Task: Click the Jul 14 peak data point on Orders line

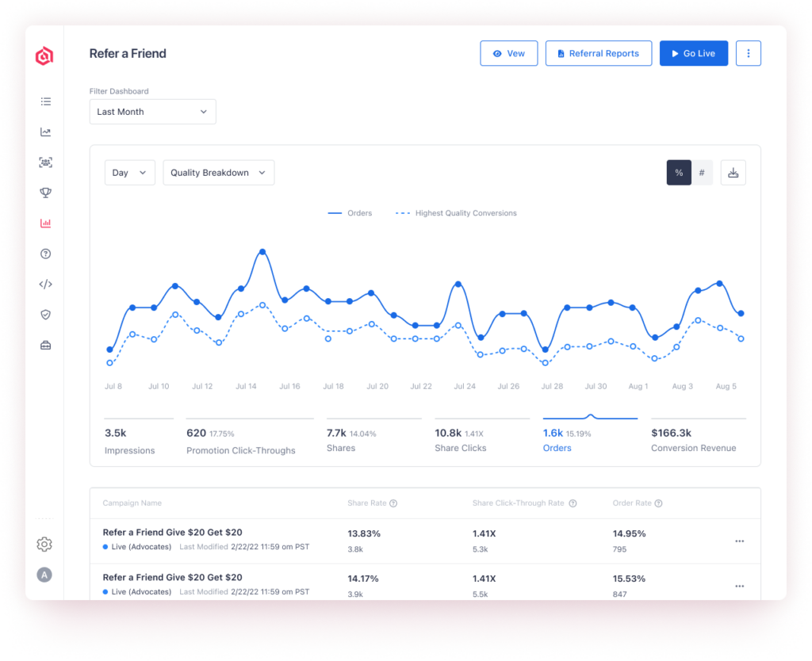Action: click(x=262, y=252)
